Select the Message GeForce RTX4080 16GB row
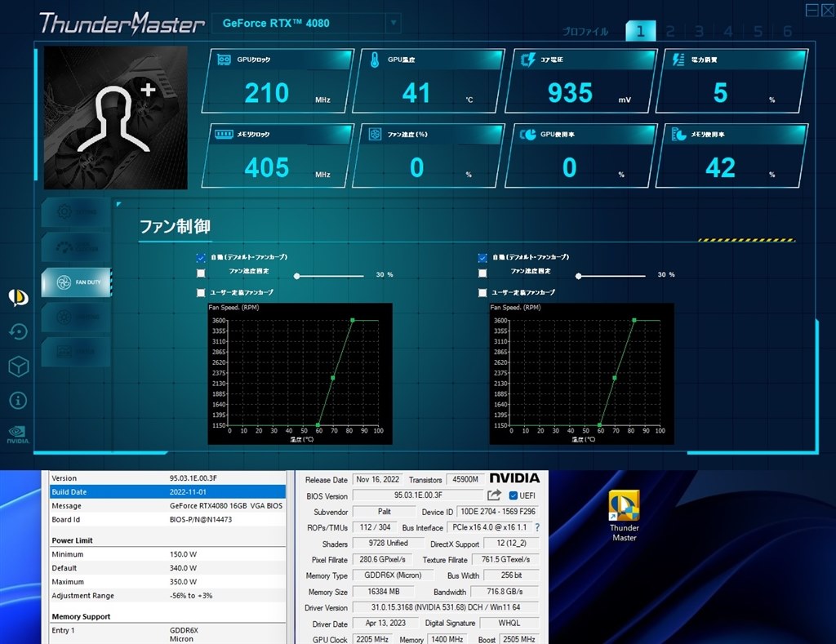Image resolution: width=836 pixels, height=644 pixels. coord(168,505)
